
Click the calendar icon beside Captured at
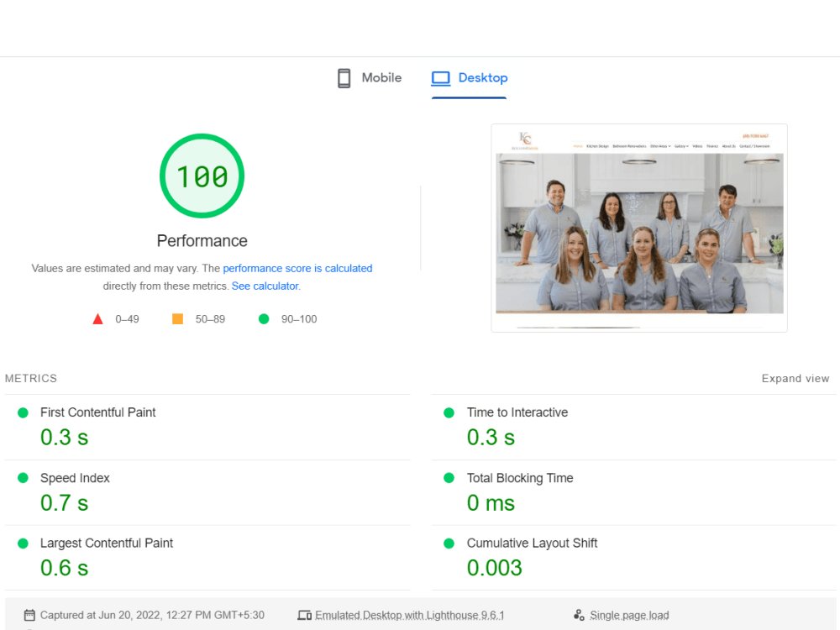tap(29, 615)
